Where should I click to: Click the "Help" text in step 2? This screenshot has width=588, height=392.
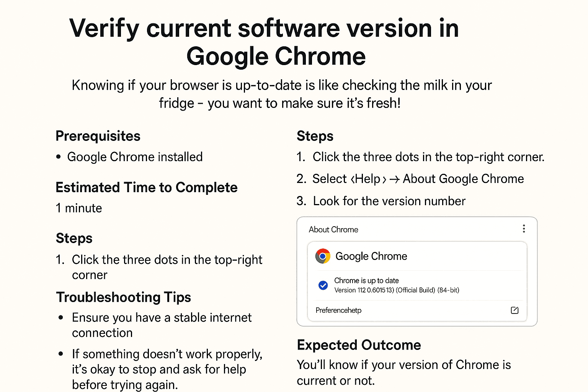(368, 179)
